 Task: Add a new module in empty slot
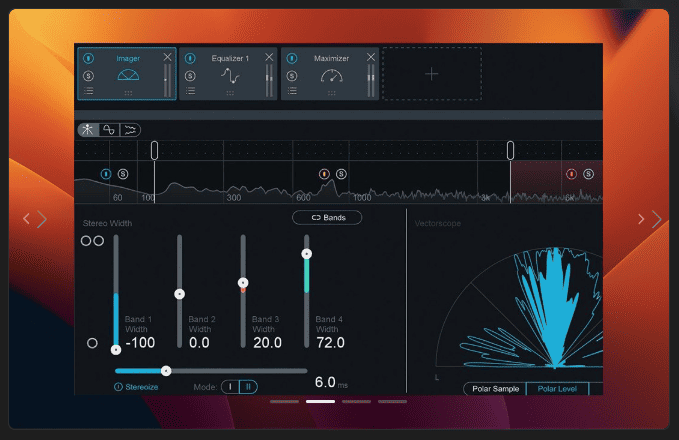tap(432, 74)
